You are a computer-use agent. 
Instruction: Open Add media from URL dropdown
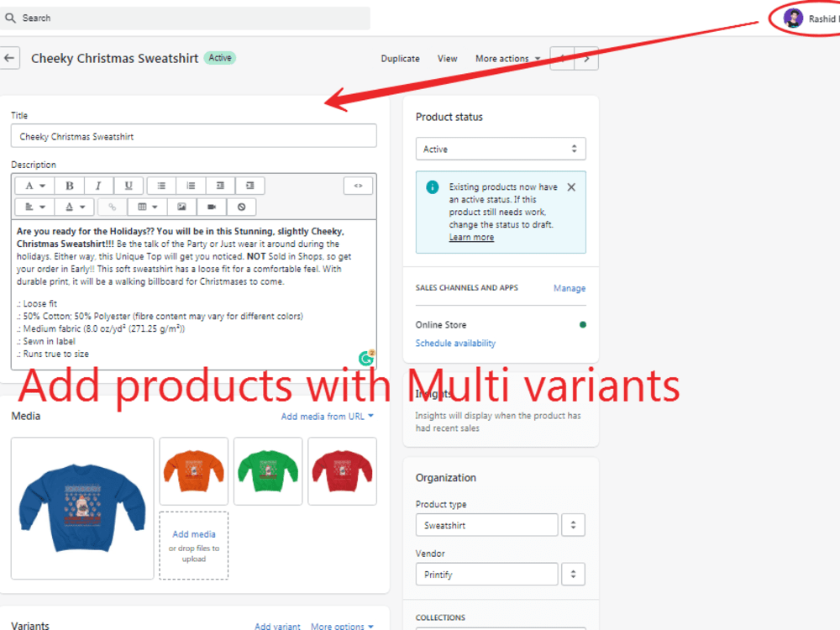328,417
